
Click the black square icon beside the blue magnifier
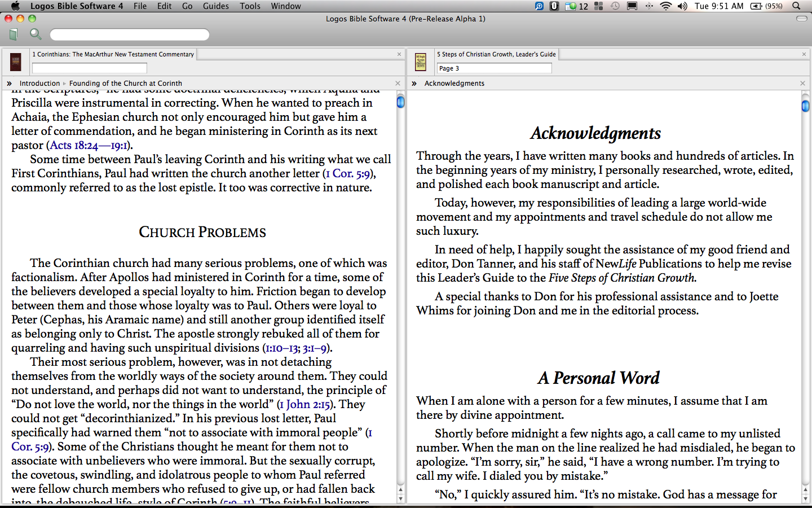(x=554, y=6)
